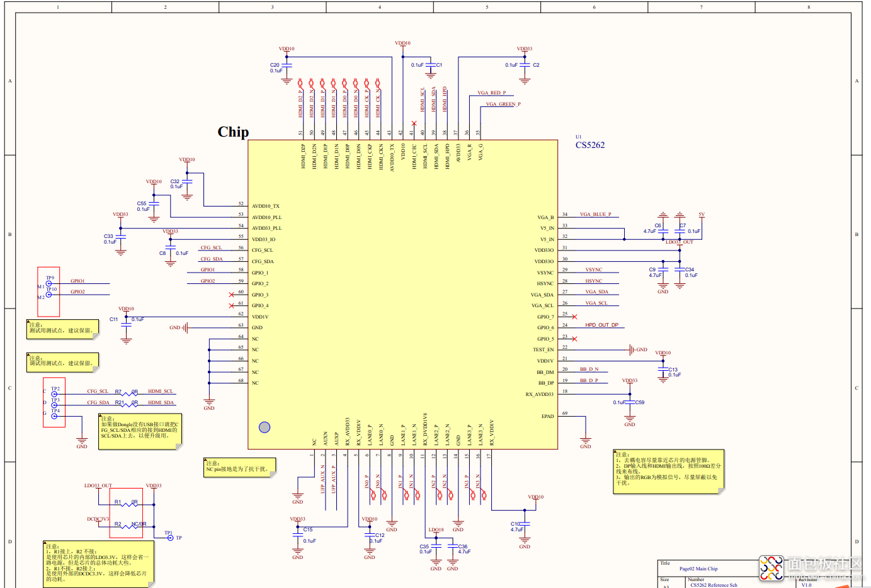Click capacitor C10 4.7uF symbol
Screen dimensions: 871x588
tap(525, 524)
